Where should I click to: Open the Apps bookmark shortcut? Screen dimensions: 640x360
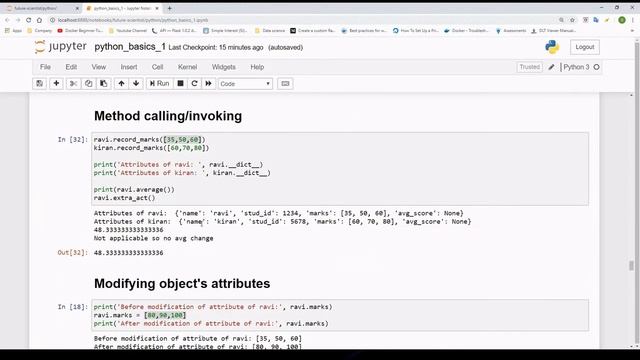[13, 31]
